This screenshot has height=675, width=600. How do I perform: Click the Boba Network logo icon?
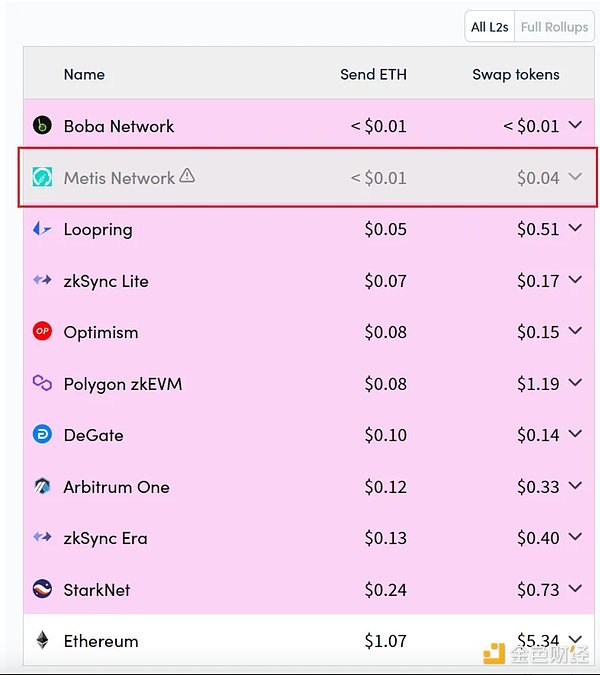click(42, 126)
